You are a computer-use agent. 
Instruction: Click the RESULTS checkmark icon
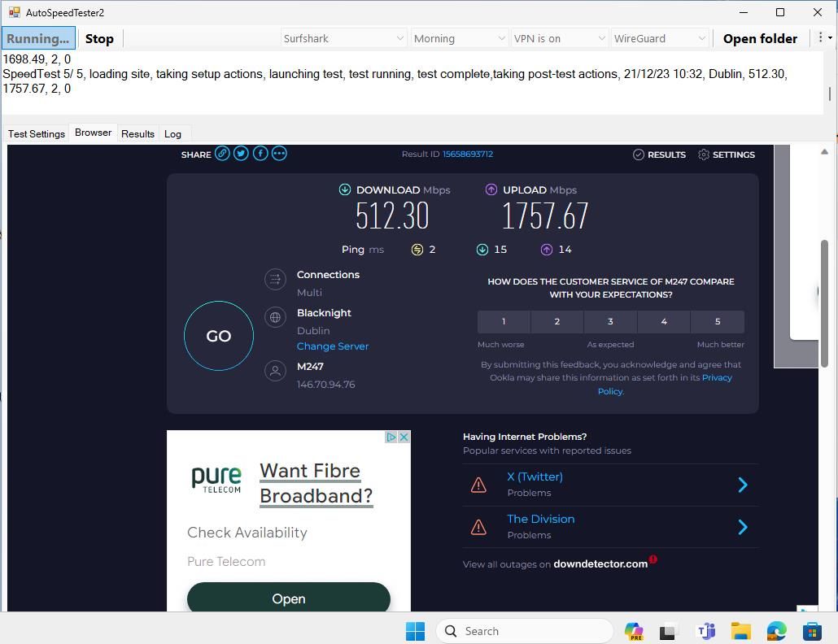coord(639,154)
